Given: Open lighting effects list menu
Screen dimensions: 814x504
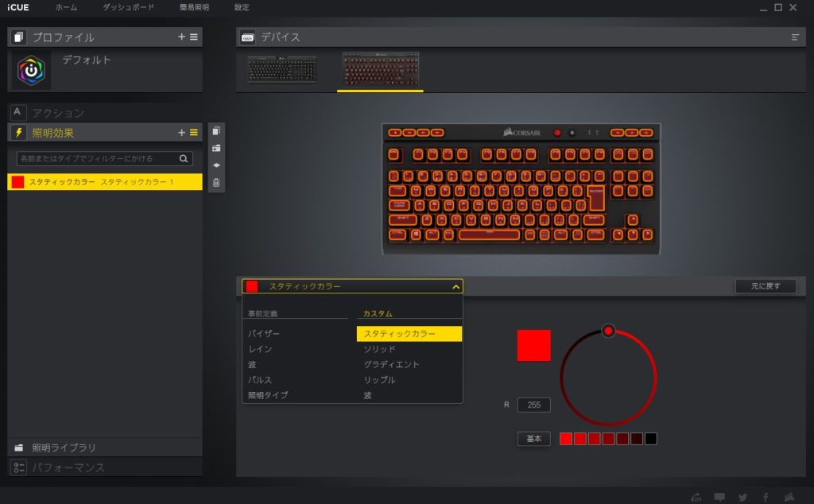Looking at the screenshot, I should coord(194,132).
